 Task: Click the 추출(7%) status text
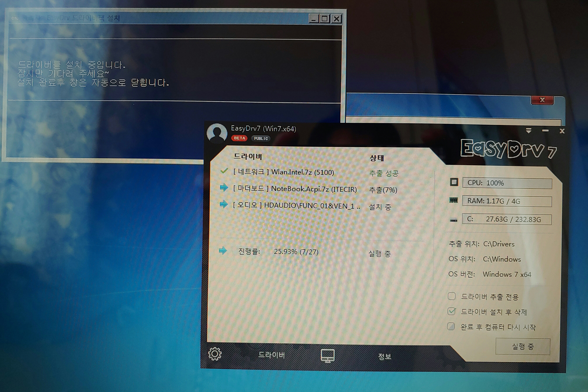383,190
